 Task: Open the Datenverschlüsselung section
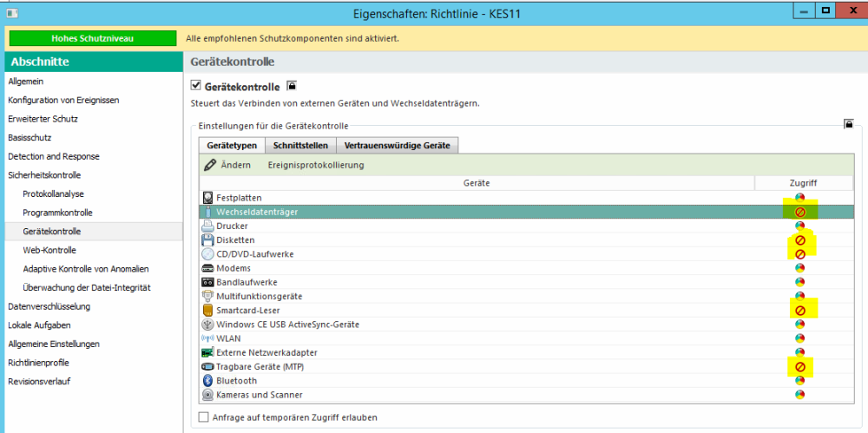click(x=49, y=307)
